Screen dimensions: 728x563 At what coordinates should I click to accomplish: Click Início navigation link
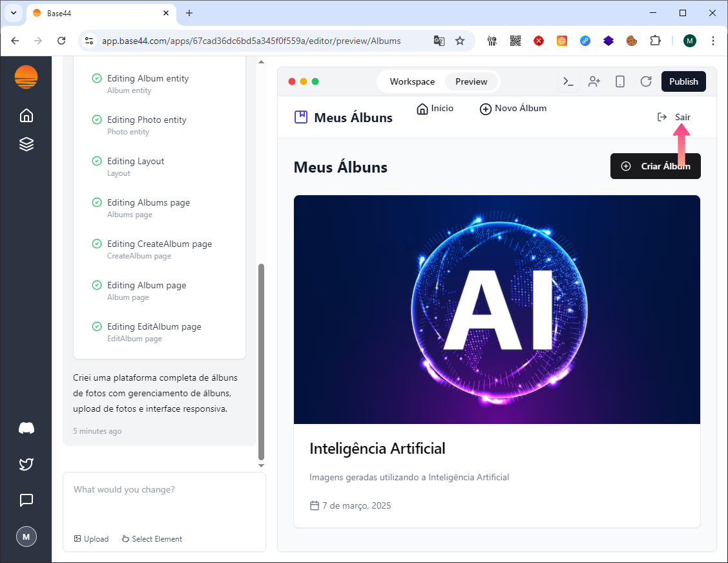[x=435, y=108]
